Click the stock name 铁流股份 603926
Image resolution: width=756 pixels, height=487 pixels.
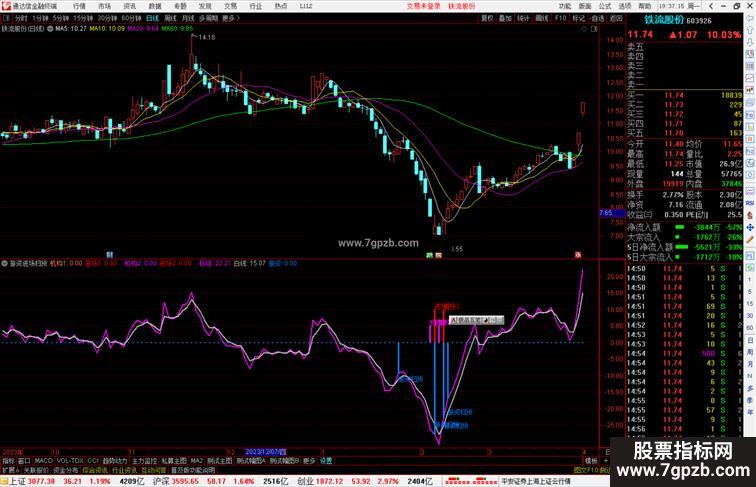click(677, 20)
